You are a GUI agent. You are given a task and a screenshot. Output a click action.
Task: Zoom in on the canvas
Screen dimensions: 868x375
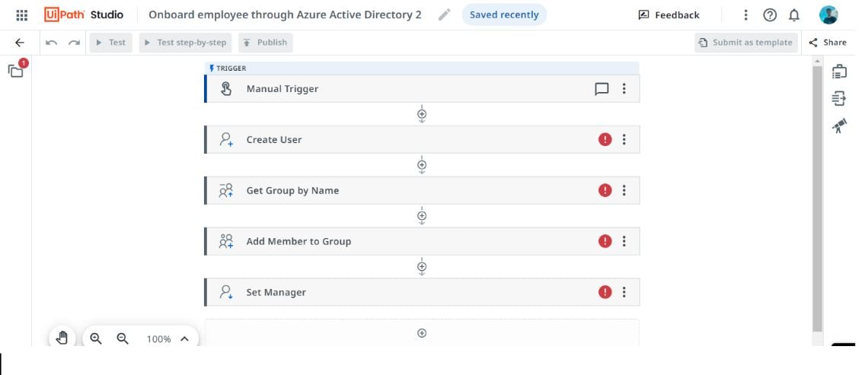96,338
